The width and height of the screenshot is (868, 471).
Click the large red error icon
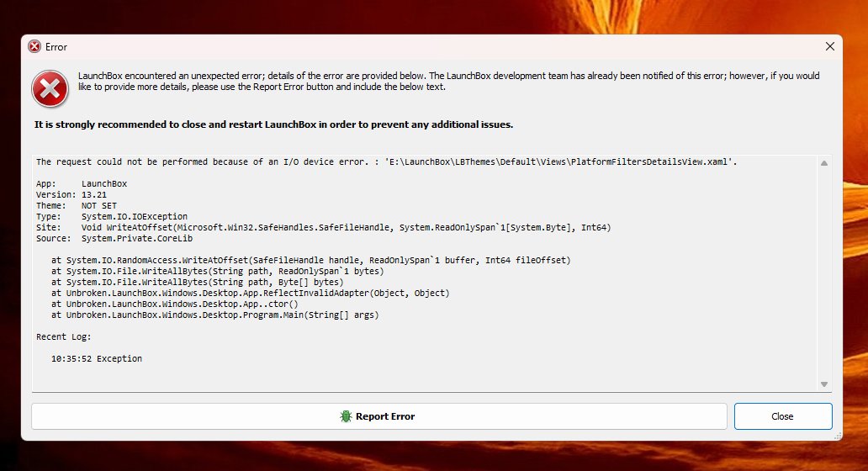coord(50,88)
